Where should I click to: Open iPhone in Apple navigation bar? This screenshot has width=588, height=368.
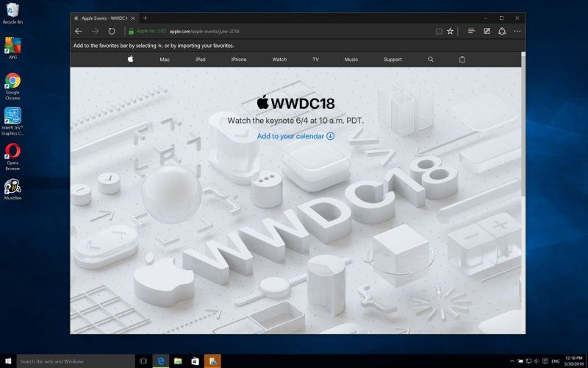coord(239,60)
